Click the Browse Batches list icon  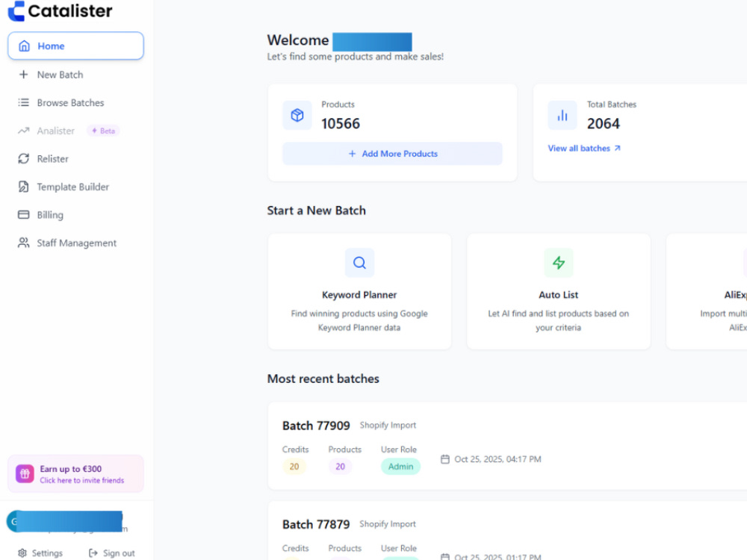(x=23, y=102)
